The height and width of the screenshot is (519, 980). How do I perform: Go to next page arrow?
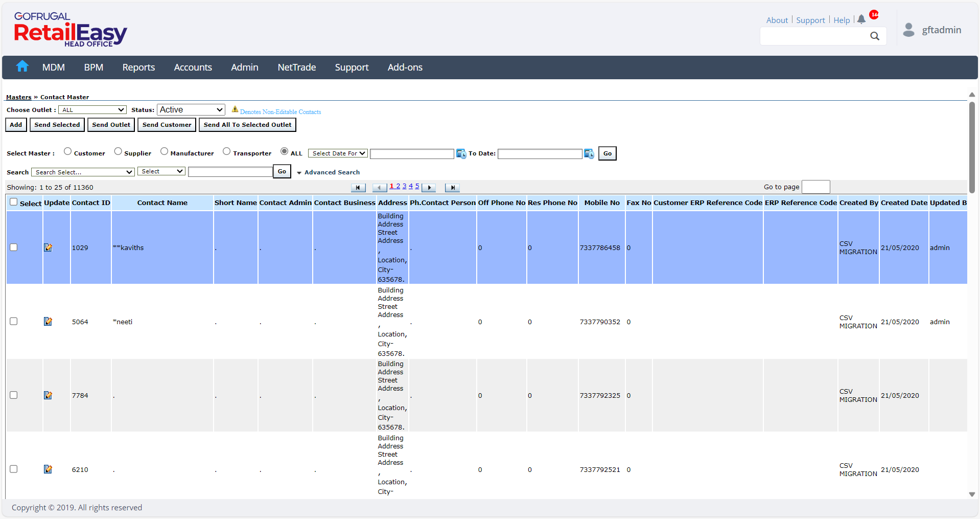(x=429, y=188)
